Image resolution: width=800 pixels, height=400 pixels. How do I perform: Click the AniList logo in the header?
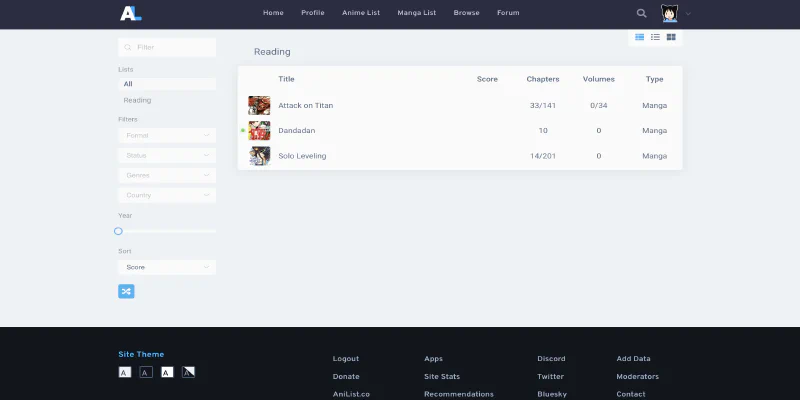pyautogui.click(x=131, y=13)
